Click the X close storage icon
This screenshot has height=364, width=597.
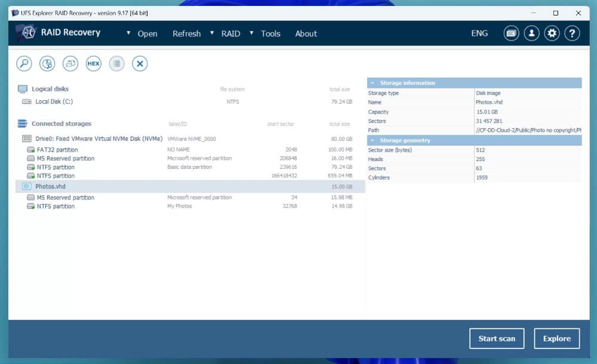[x=140, y=64]
